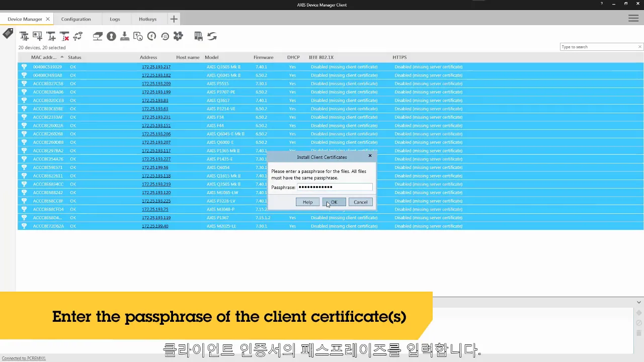This screenshot has height=362, width=644.
Task: Click the synchronize arrows toolbar icon
Action: [212, 36]
